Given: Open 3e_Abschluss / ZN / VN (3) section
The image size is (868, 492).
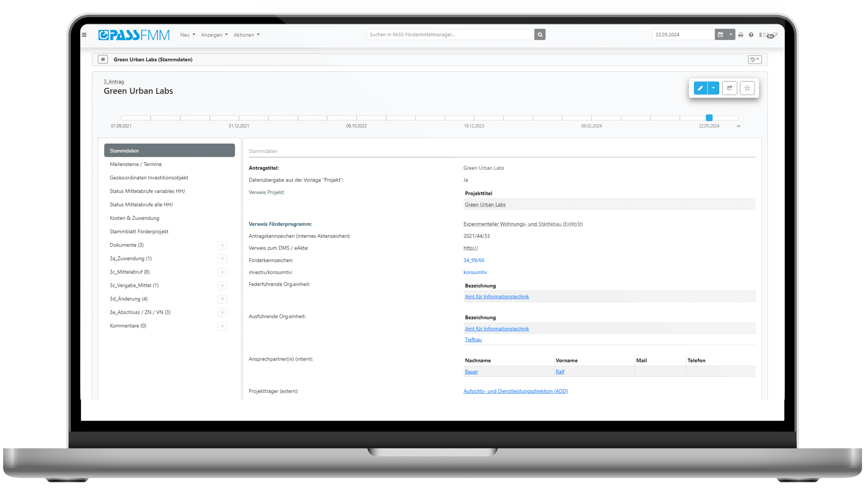Looking at the screenshot, I should click(140, 312).
